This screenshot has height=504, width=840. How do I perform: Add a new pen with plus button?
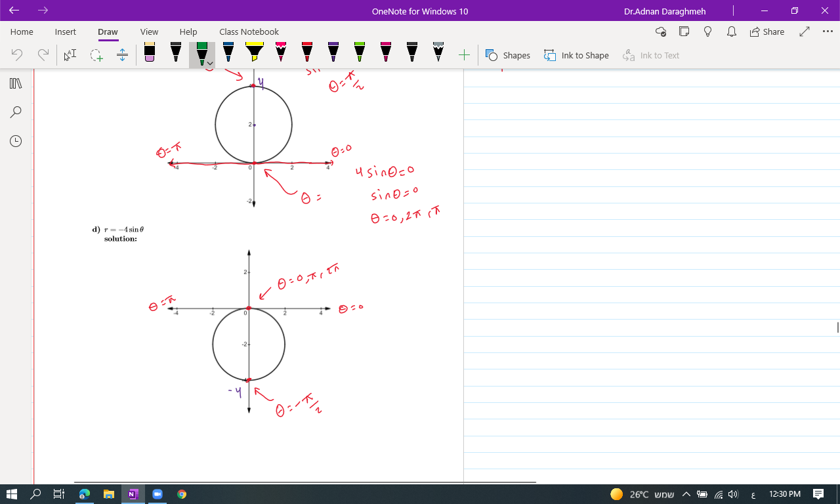pyautogui.click(x=464, y=55)
